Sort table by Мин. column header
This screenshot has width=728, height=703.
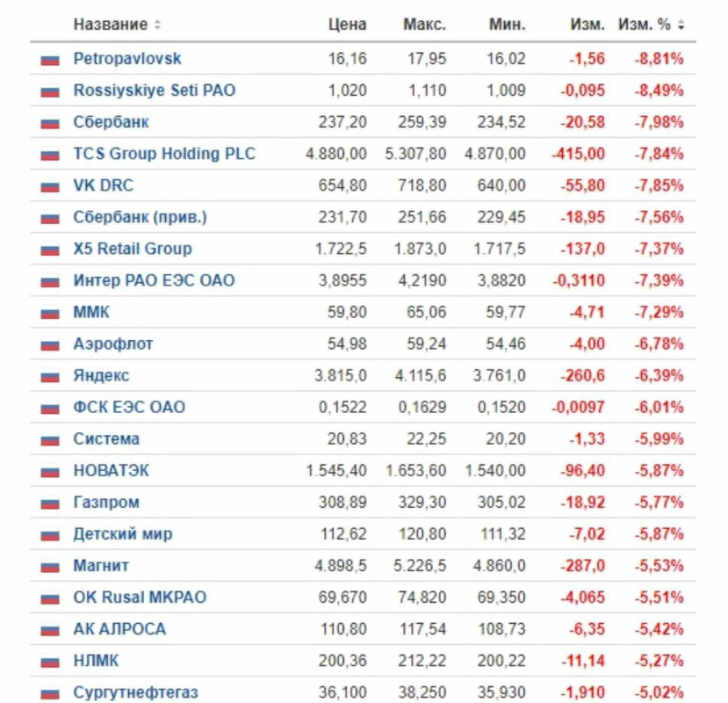coord(507,25)
